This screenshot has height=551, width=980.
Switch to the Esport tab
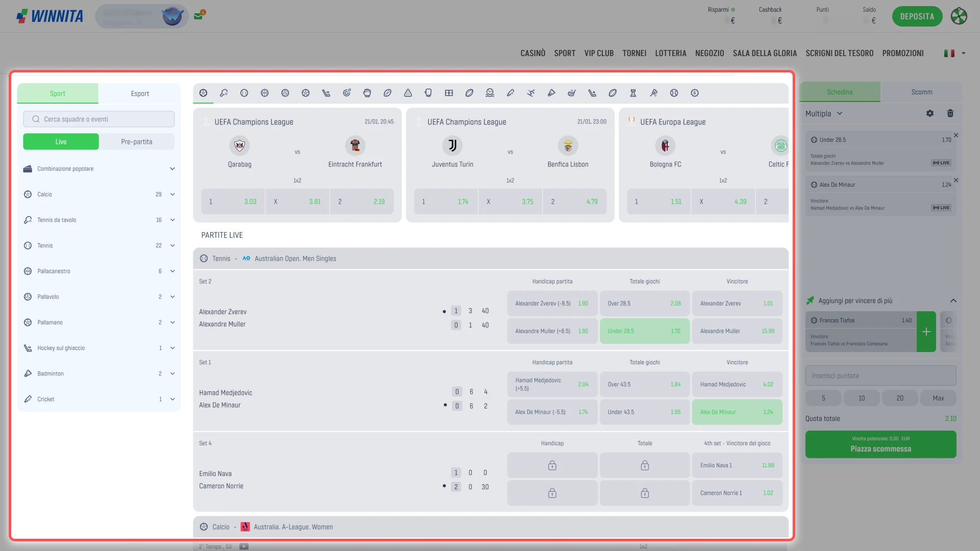pos(140,93)
